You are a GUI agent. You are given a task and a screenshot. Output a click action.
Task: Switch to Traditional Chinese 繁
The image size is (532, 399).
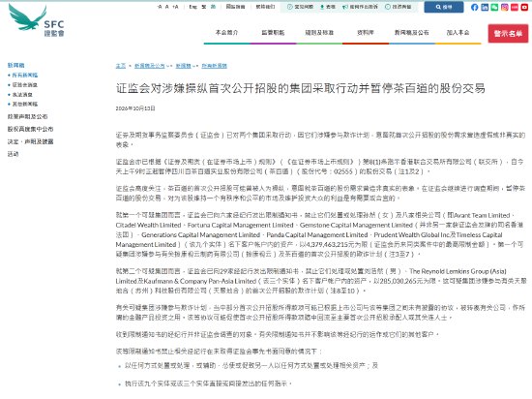click(204, 7)
